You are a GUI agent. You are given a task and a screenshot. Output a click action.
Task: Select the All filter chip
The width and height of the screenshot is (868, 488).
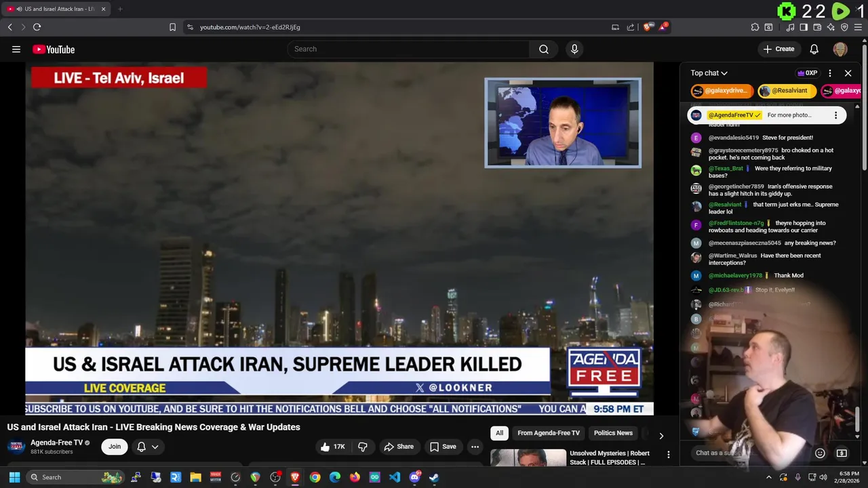499,433
